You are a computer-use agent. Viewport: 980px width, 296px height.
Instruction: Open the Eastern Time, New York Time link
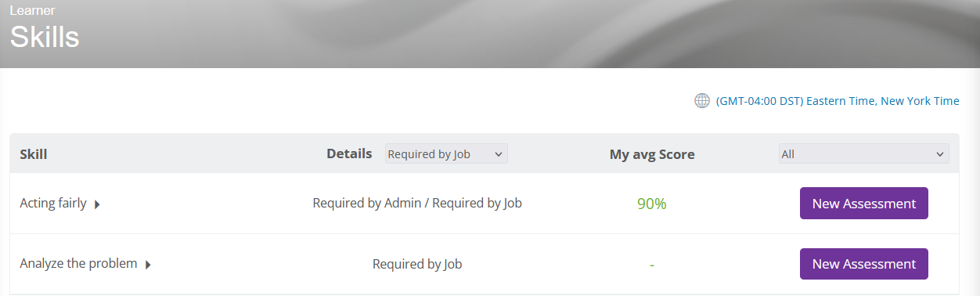click(838, 101)
